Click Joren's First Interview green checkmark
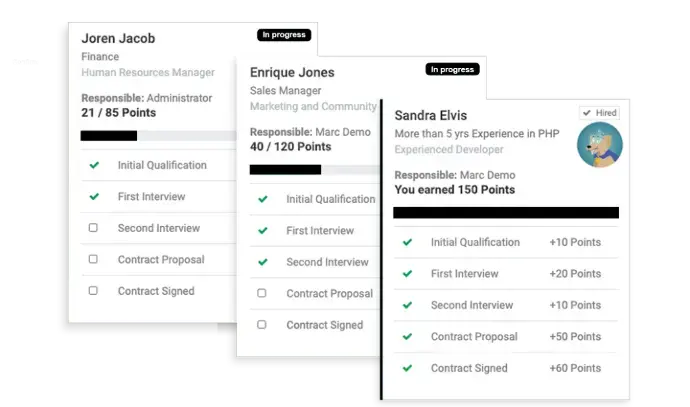 tap(94, 197)
